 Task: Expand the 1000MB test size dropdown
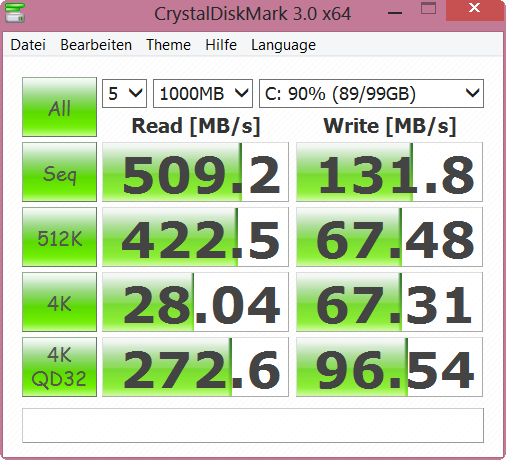[203, 93]
